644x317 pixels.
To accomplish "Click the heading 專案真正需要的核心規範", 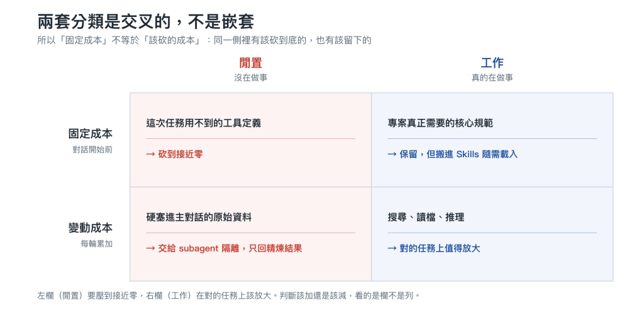I will tap(440, 123).
